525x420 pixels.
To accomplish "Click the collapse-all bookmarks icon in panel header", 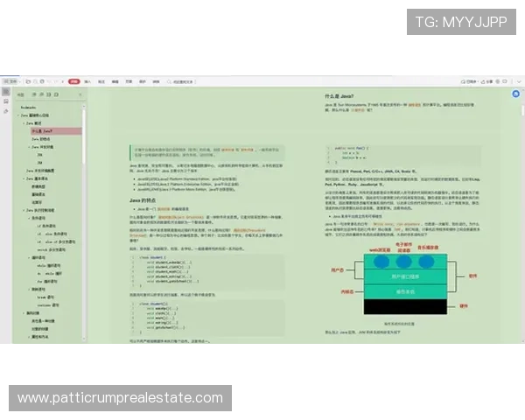I will click(41, 94).
